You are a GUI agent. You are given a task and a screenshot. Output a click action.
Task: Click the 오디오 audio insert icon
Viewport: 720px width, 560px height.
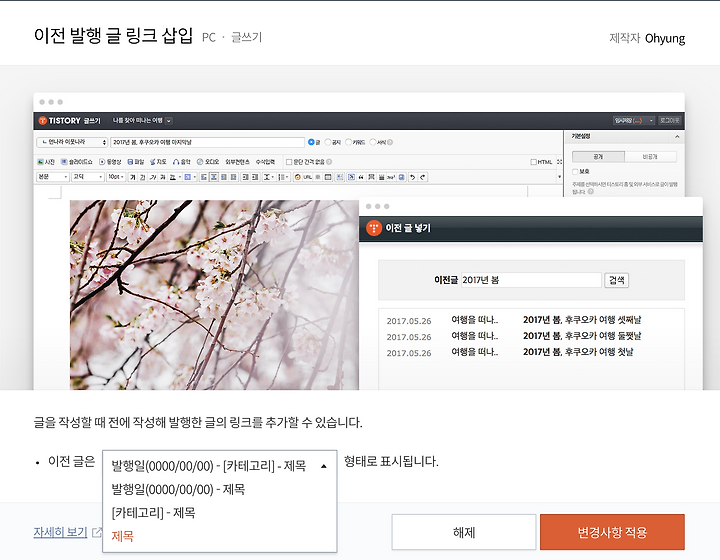coord(200,162)
